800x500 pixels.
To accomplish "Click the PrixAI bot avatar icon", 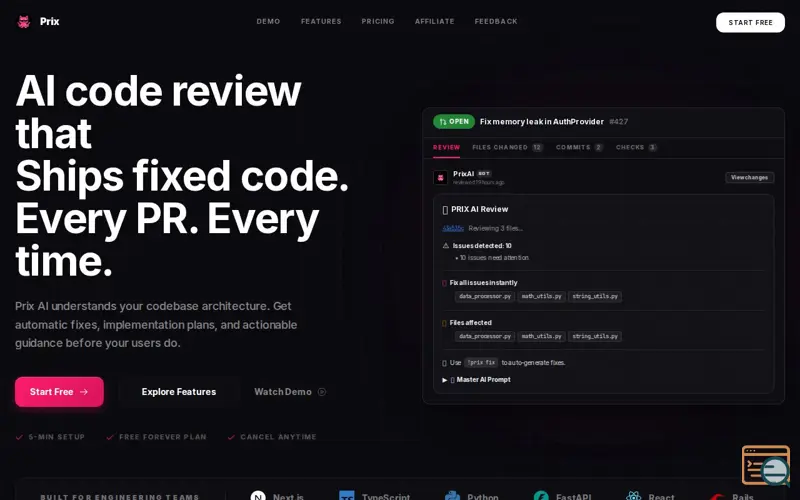I will (440, 178).
